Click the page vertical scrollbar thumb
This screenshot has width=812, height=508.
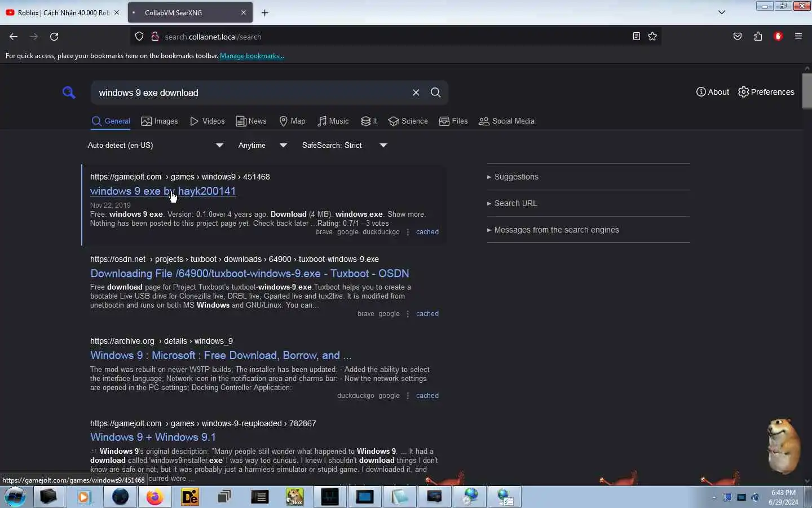[807, 90]
